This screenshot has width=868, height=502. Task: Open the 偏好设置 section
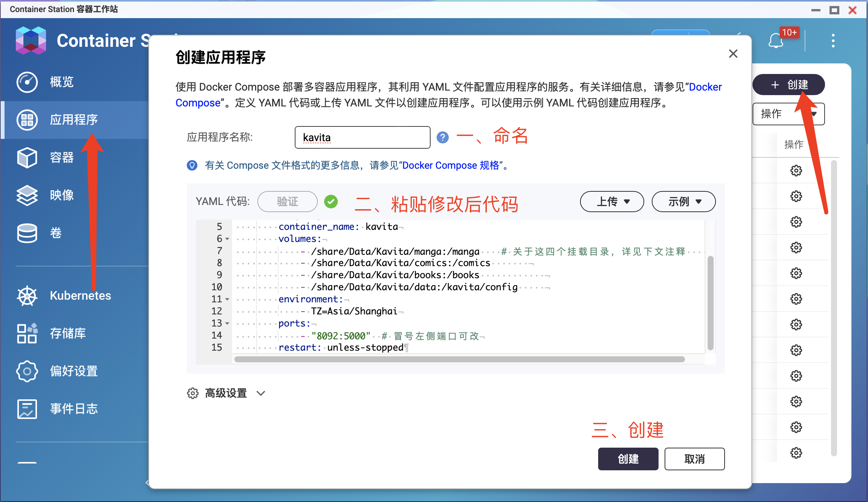(74, 371)
